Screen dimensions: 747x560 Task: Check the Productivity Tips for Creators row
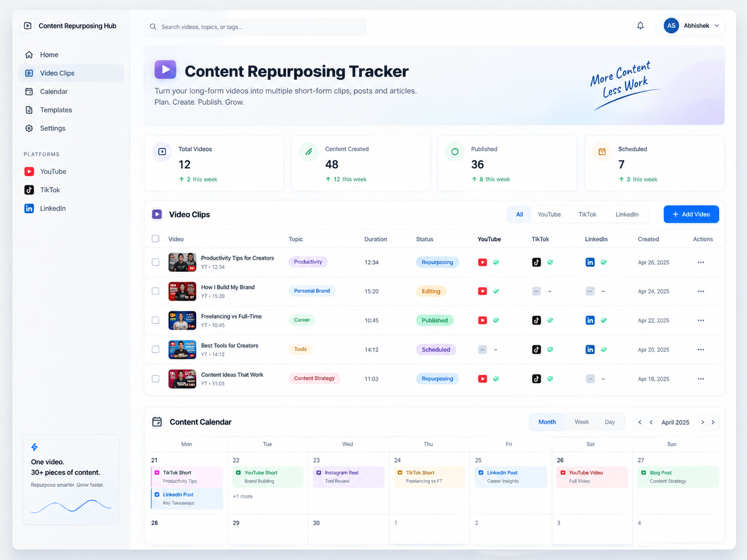[x=155, y=262]
